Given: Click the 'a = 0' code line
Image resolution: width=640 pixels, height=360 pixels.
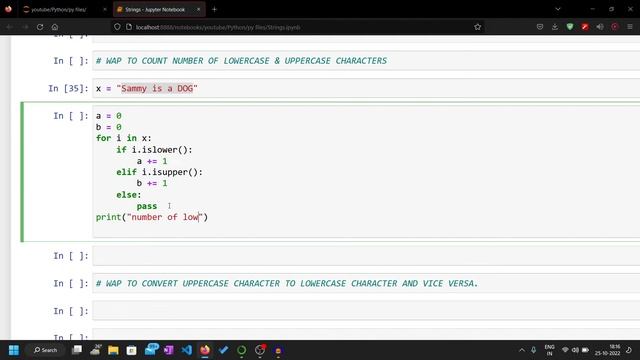Looking at the screenshot, I should (x=109, y=116).
